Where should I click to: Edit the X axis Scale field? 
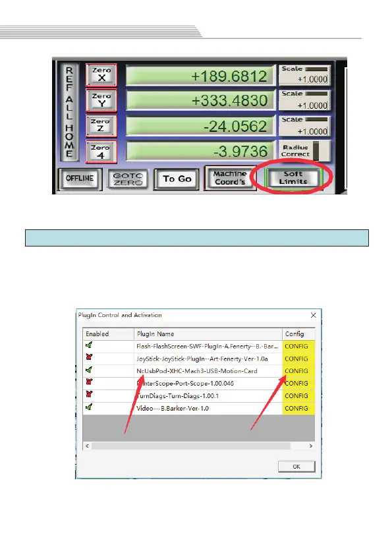(304, 75)
